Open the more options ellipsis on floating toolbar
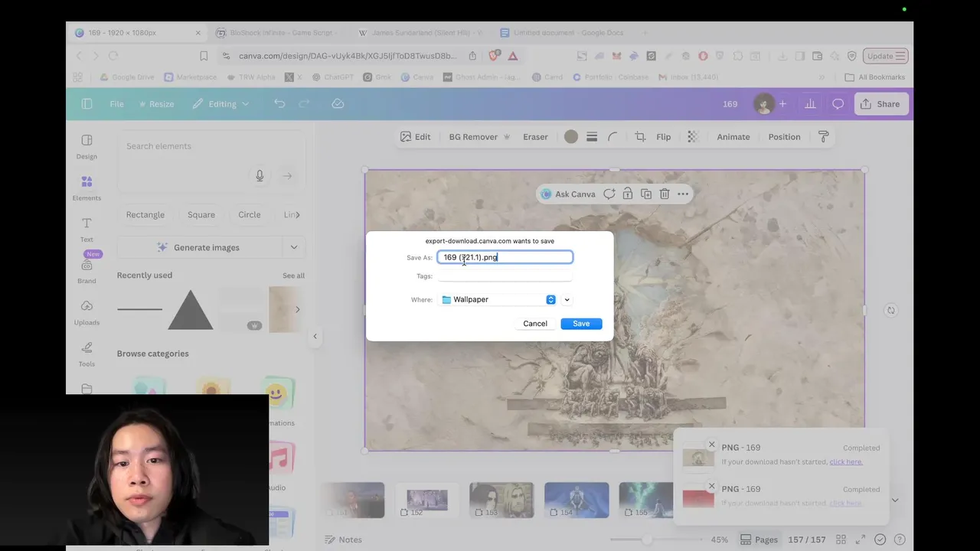Viewport: 980px width, 551px height. click(x=683, y=194)
